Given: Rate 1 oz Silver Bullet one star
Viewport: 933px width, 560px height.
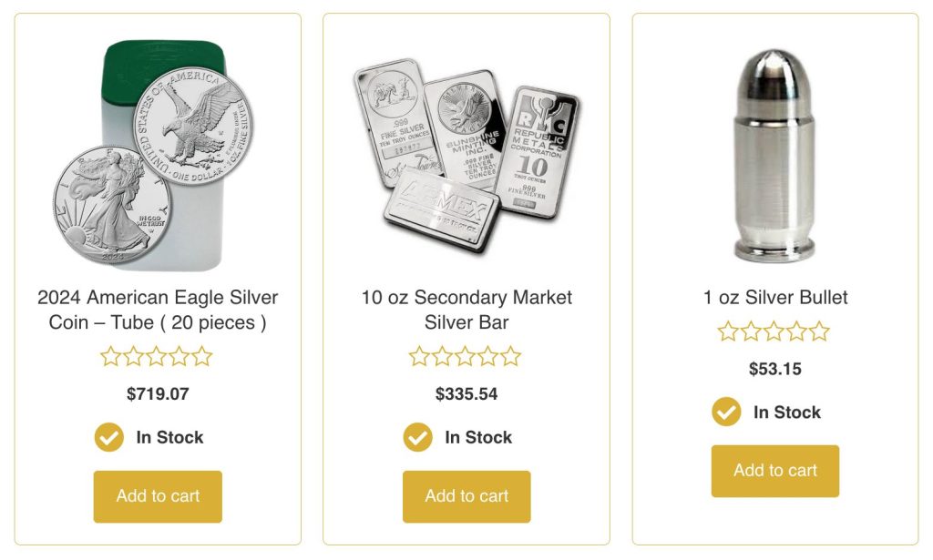Looking at the screenshot, I should 728,331.
